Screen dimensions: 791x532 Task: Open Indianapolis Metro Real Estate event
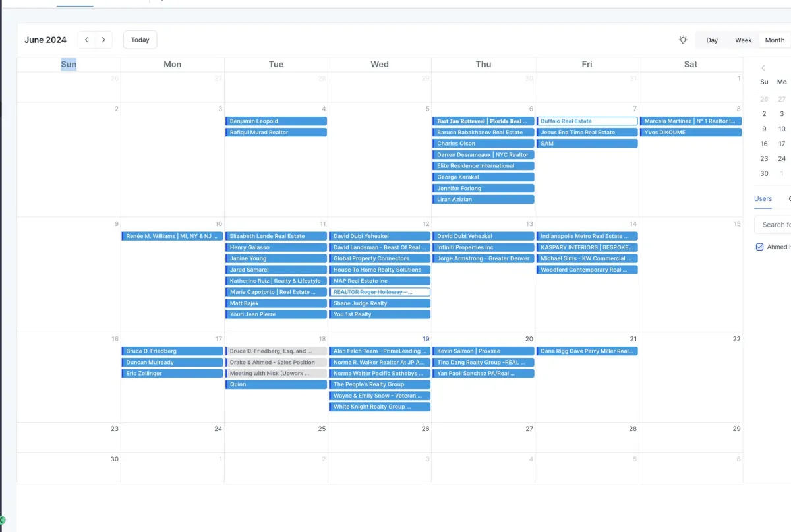(587, 236)
